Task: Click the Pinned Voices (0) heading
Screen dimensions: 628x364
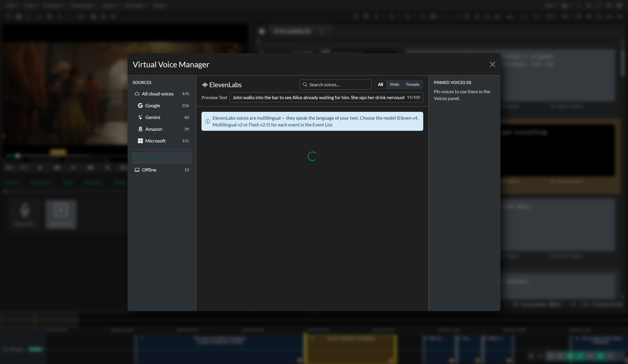Action: (x=452, y=82)
